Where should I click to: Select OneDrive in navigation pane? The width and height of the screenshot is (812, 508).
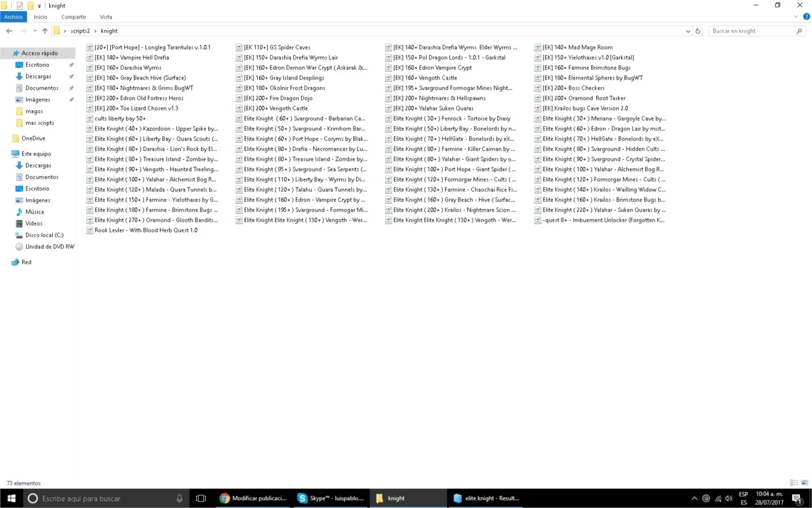[33, 138]
